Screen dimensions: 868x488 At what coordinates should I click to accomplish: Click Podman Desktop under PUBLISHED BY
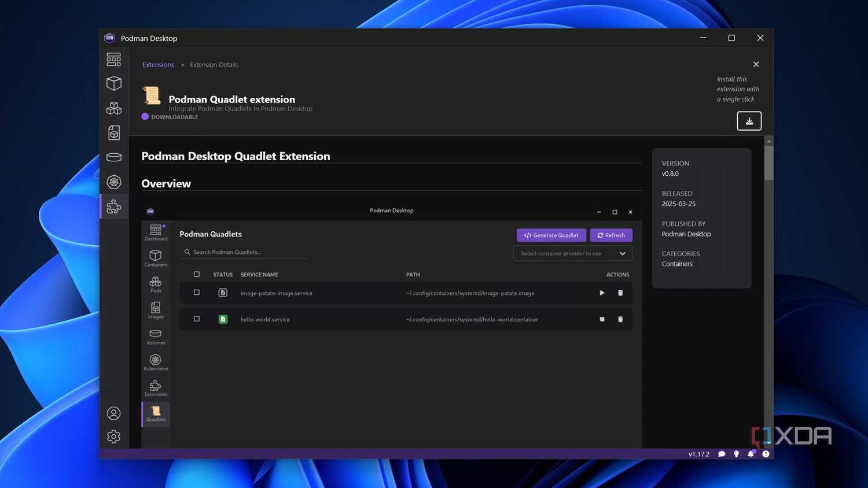pyautogui.click(x=686, y=234)
